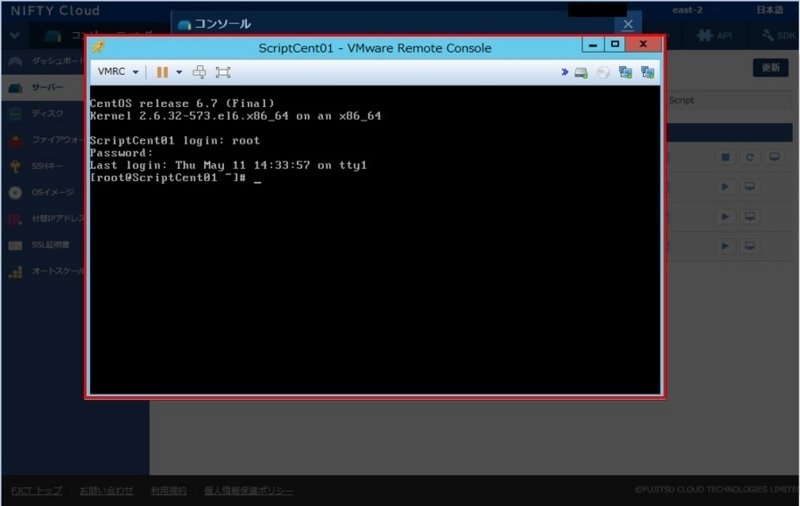The image size is (800, 506).
Task: Open the VMRC dropdown menu
Action: (x=118, y=72)
